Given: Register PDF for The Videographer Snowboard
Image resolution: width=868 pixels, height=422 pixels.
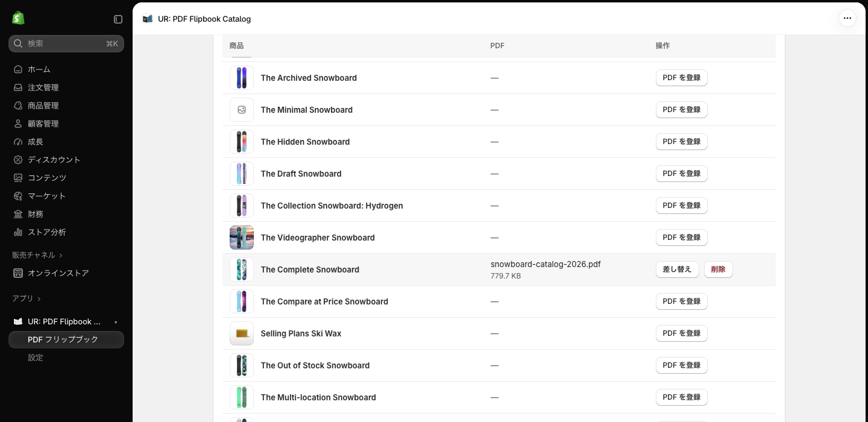Looking at the screenshot, I should point(681,238).
